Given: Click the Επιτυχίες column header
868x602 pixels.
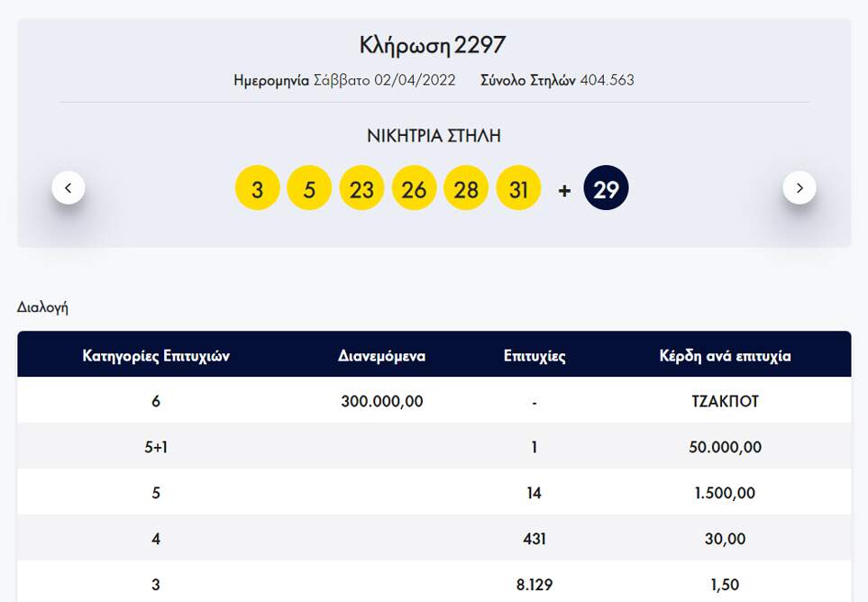Looking at the screenshot, I should click(535, 355).
